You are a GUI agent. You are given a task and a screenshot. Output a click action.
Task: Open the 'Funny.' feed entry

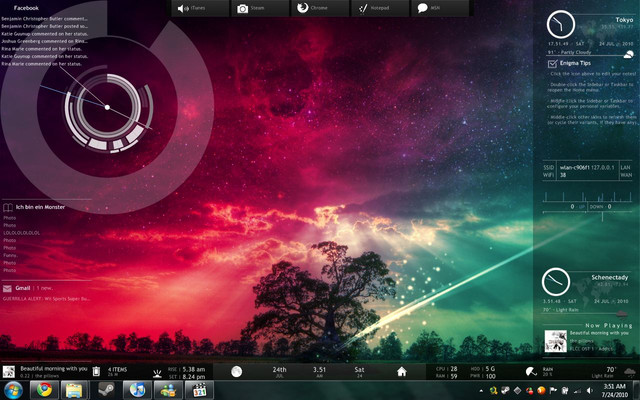[10, 256]
